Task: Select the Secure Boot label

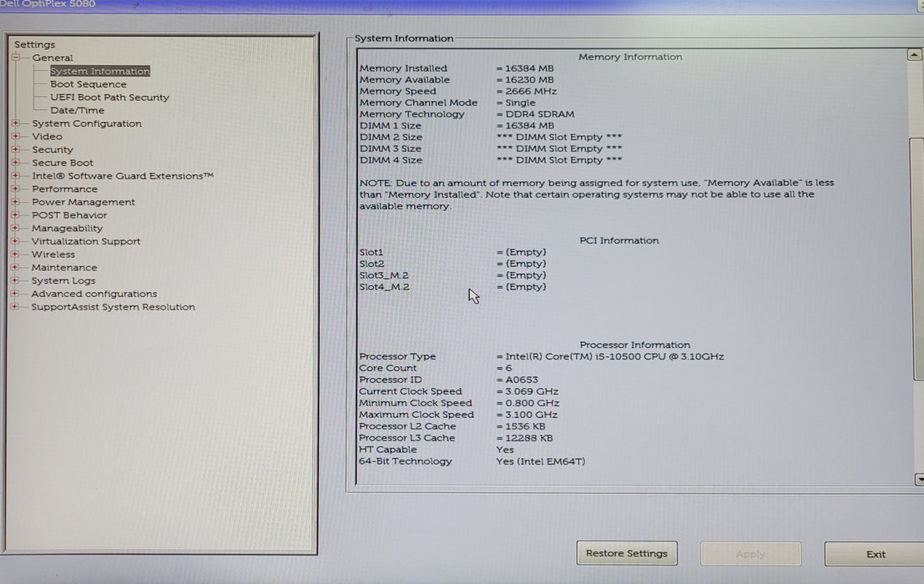Action: pos(63,163)
